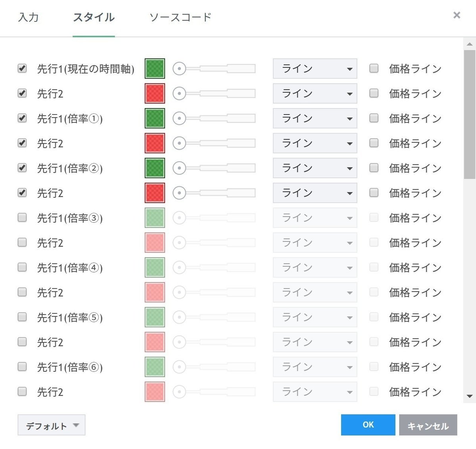
Task: Click the OK button
Action: (368, 425)
